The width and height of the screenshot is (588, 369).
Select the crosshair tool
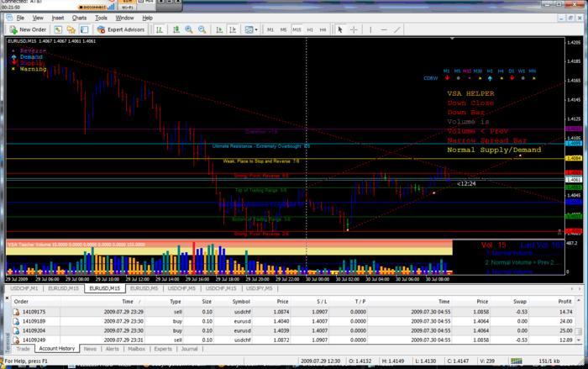click(354, 29)
